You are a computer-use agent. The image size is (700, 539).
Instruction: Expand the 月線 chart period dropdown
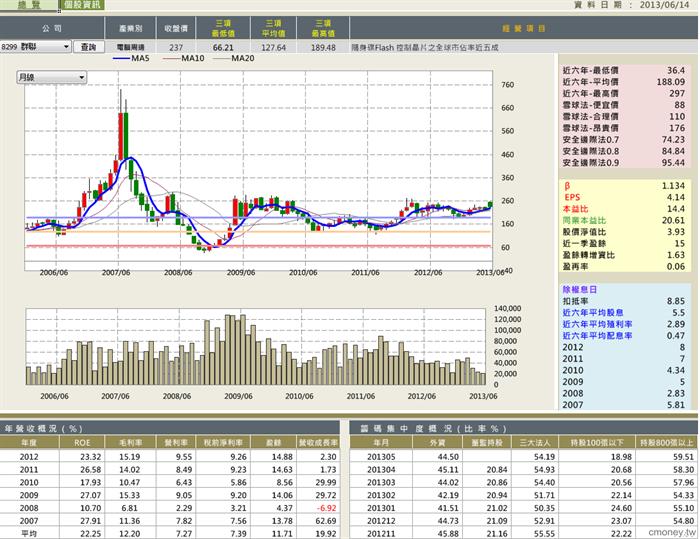click(51, 77)
